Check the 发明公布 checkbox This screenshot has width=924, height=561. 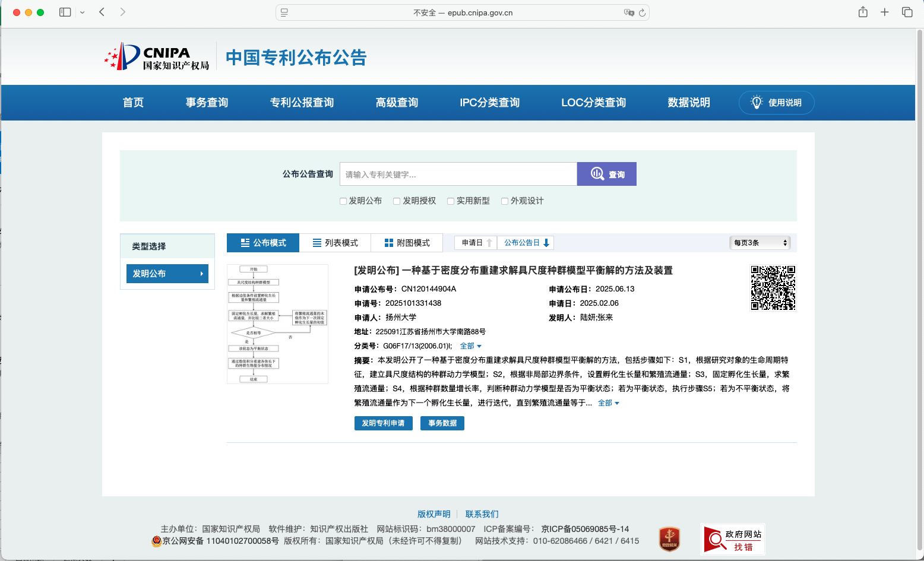click(343, 201)
